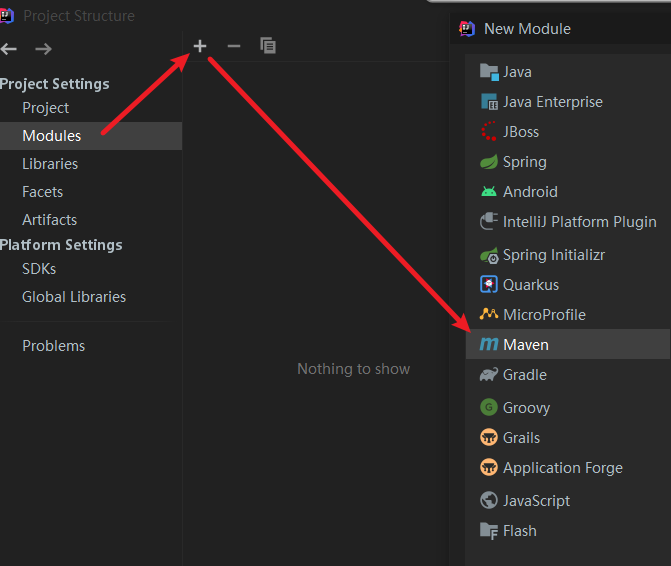Click the Spring Initializr icon
The width and height of the screenshot is (671, 566).
pyautogui.click(x=489, y=255)
